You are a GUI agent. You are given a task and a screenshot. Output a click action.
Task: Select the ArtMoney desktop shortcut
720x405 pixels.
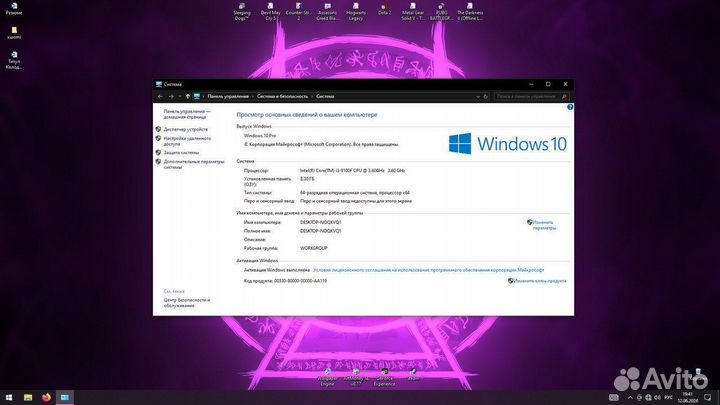(x=356, y=378)
